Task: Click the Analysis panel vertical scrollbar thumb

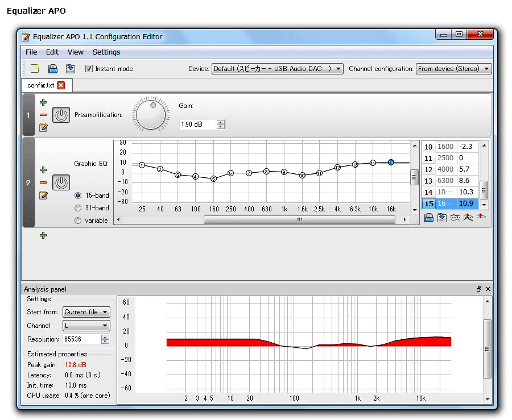Action: click(x=487, y=348)
